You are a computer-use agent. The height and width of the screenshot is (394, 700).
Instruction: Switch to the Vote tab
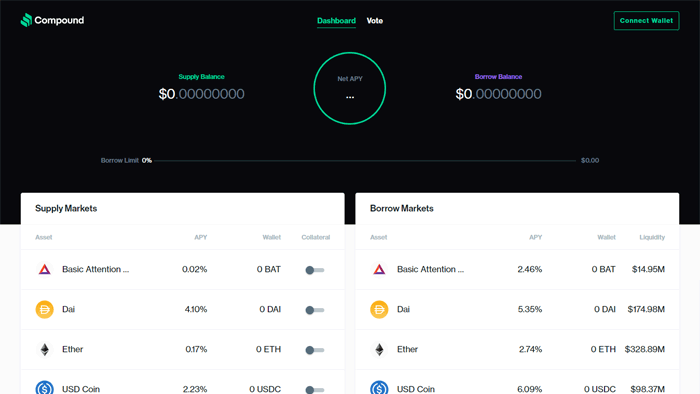point(375,21)
